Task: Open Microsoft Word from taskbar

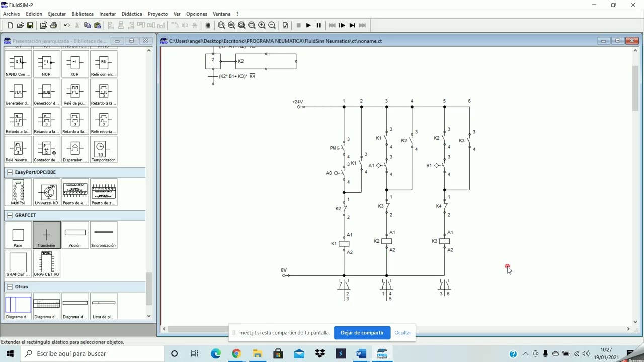Action: coord(361,354)
